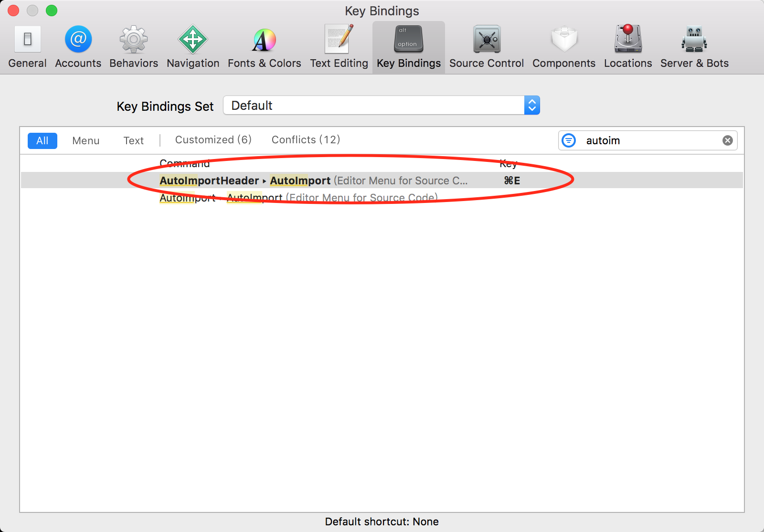Click the Key column header
This screenshot has height=532, width=764.
tap(508, 163)
